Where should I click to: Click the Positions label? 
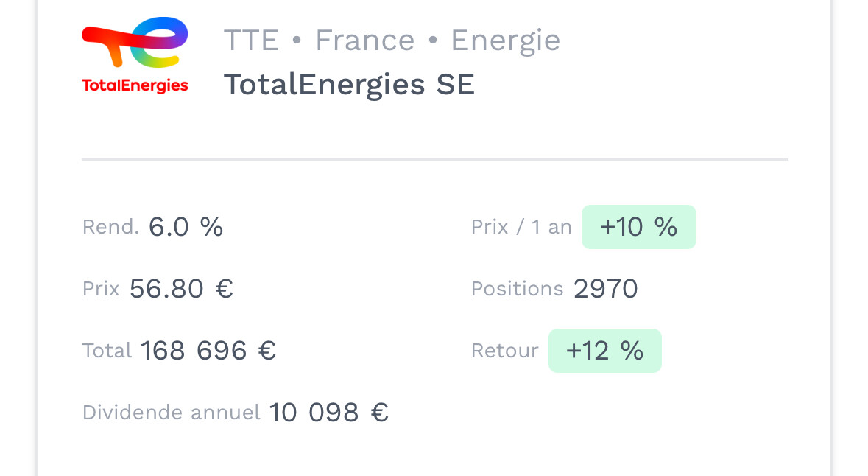tap(517, 289)
